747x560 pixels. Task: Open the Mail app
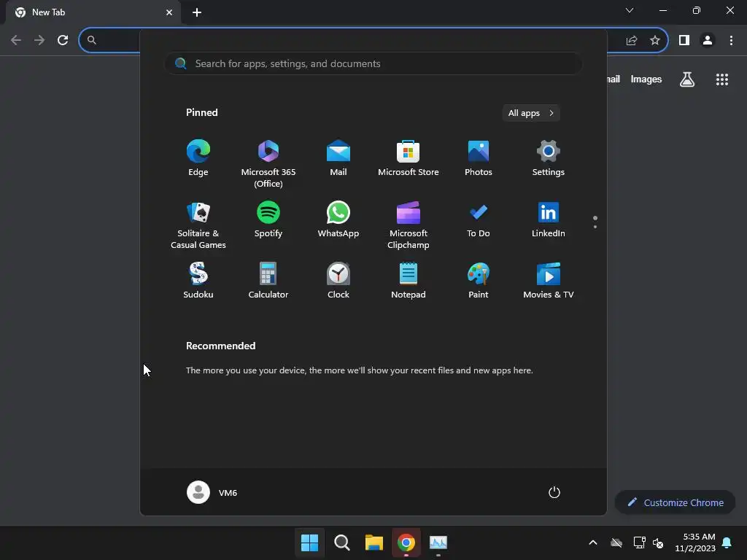[338, 158]
